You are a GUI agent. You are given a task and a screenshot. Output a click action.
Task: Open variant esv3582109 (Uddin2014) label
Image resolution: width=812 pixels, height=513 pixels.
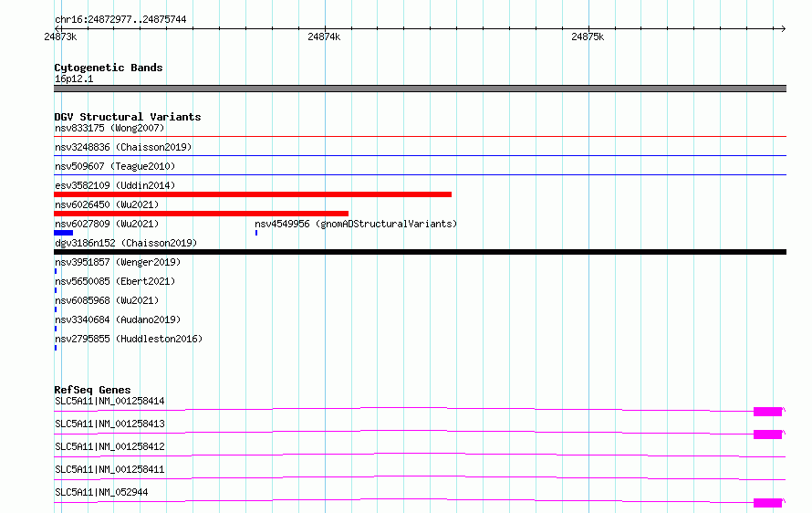[115, 185]
